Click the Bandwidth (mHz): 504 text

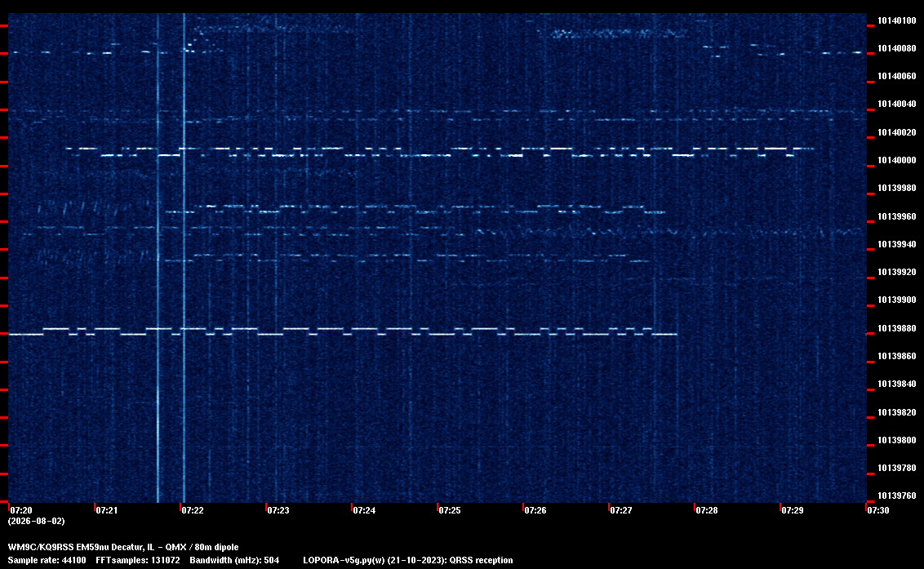point(234,560)
